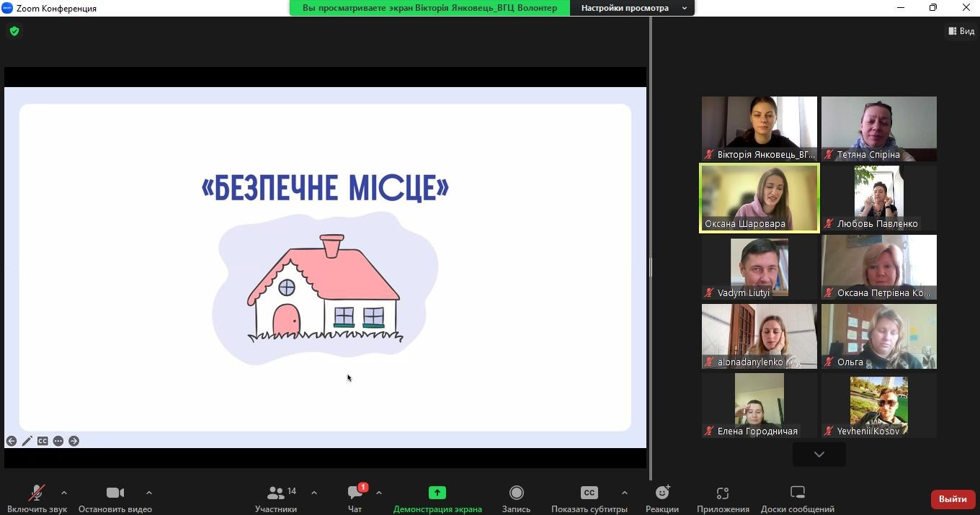980x515 pixels.
Task: Start Демонстрация экрана screen sharing
Action: [x=437, y=498]
